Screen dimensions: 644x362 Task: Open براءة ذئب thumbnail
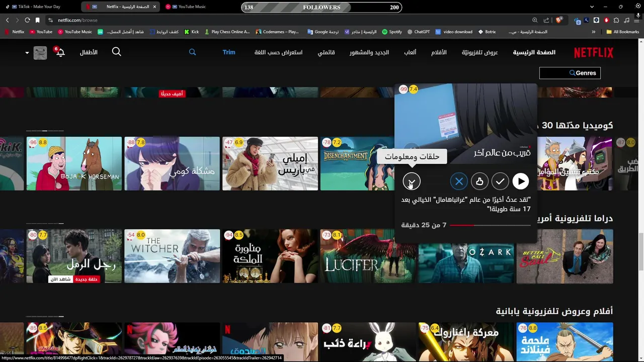pos(368,342)
